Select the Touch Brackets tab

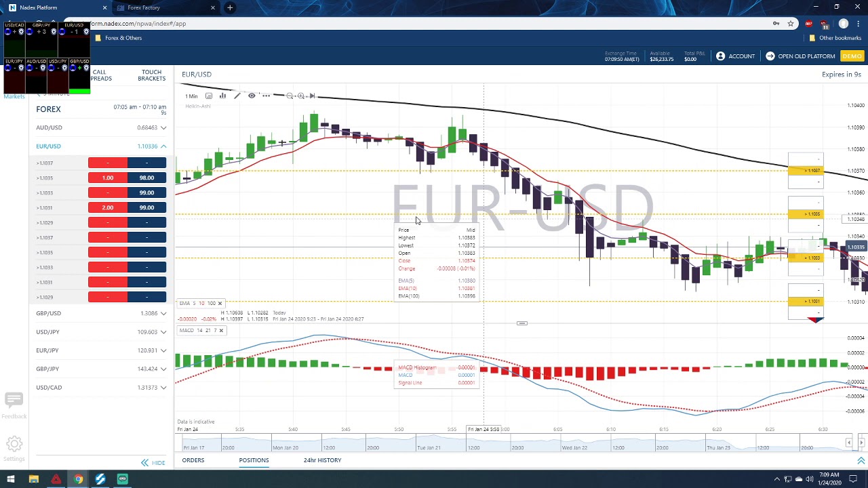point(151,75)
